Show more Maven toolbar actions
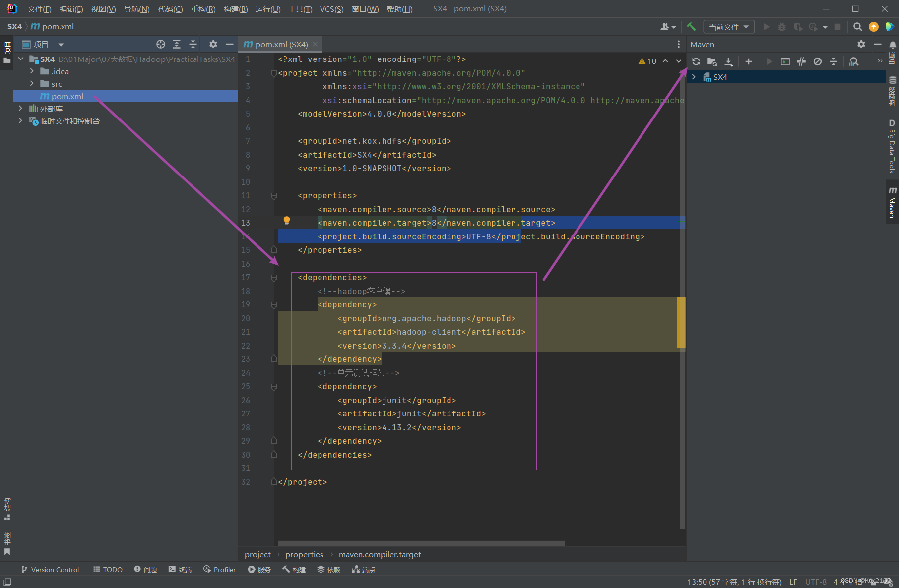 [880, 61]
